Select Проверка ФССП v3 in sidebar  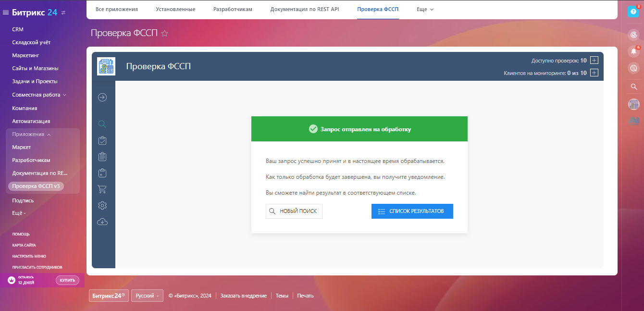pyautogui.click(x=36, y=186)
